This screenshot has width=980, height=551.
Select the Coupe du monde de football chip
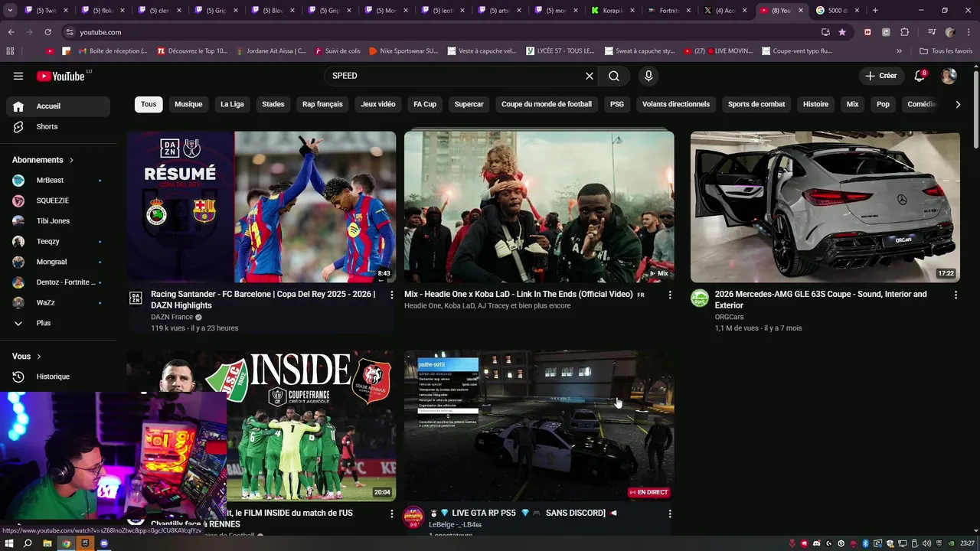click(547, 104)
